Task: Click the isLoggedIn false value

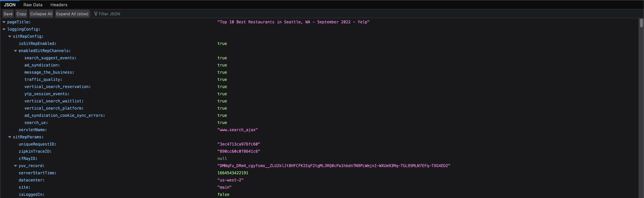Action: (x=223, y=194)
